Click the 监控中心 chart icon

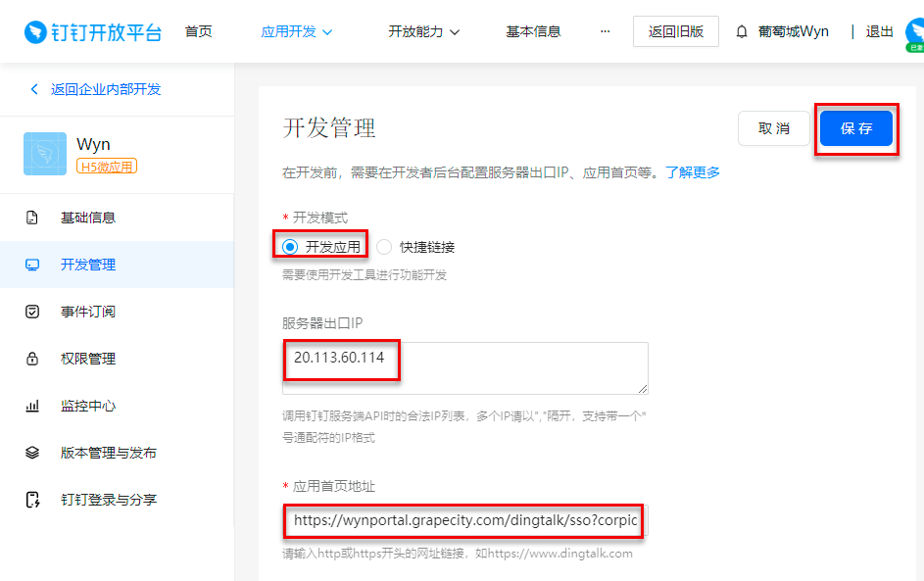tap(32, 406)
